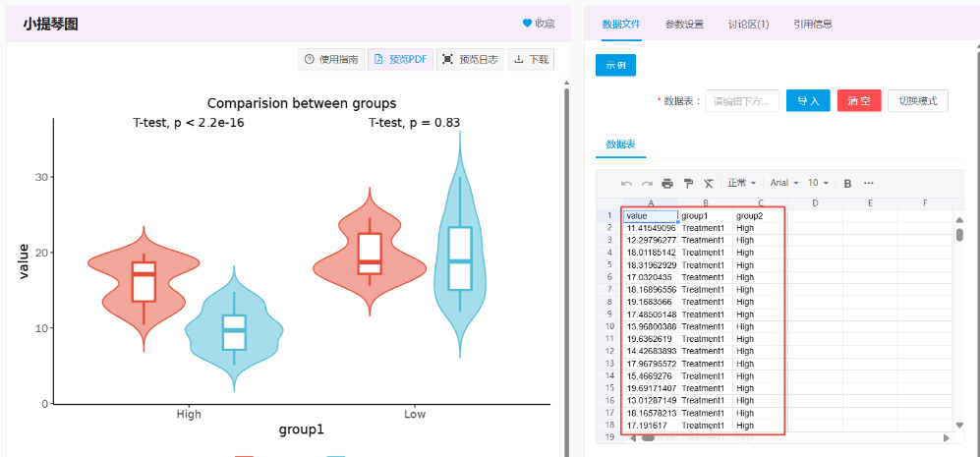Image resolution: width=980 pixels, height=457 pixels.
Task: Click the 切换模式 switch mode button
Action: coord(918,100)
